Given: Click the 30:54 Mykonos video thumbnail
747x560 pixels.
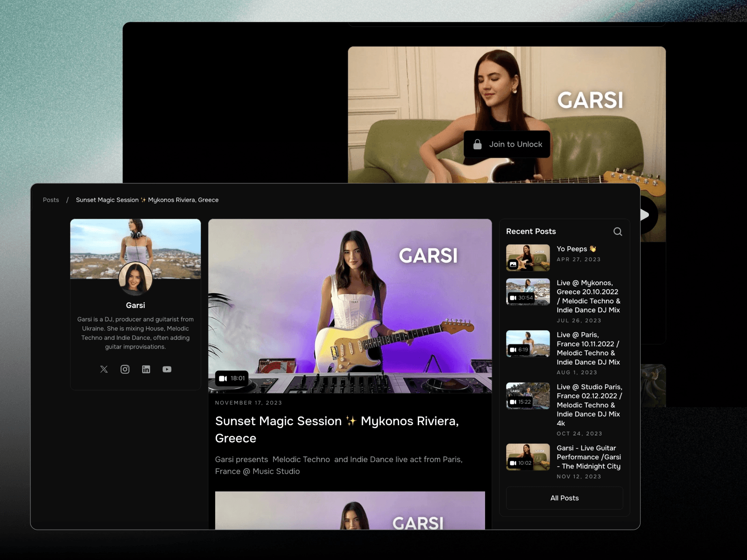Looking at the screenshot, I should coord(528,292).
